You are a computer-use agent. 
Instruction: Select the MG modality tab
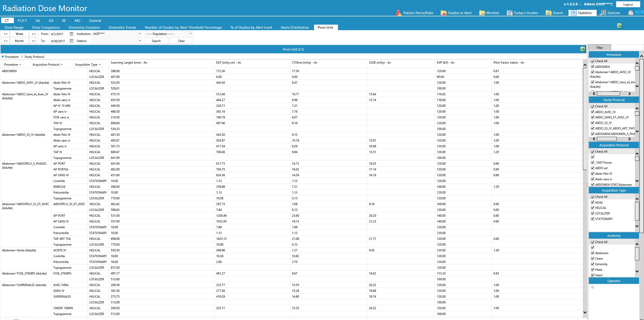(78, 21)
